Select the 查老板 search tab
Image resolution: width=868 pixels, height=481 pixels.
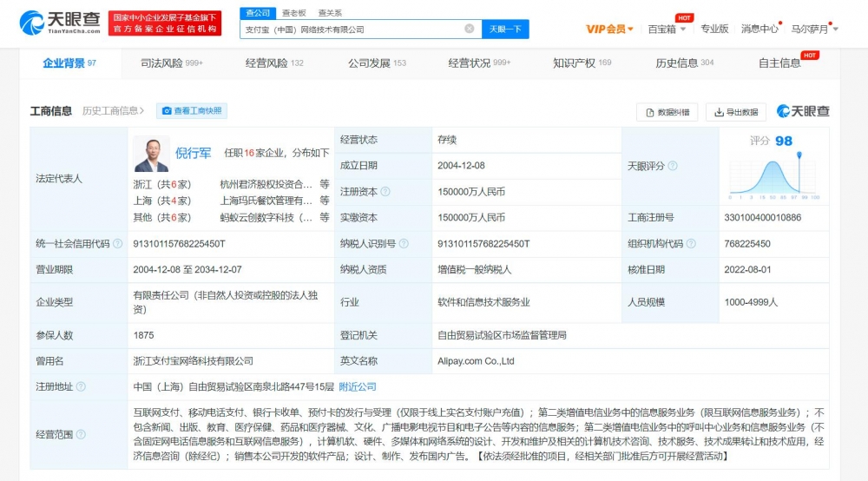click(294, 13)
